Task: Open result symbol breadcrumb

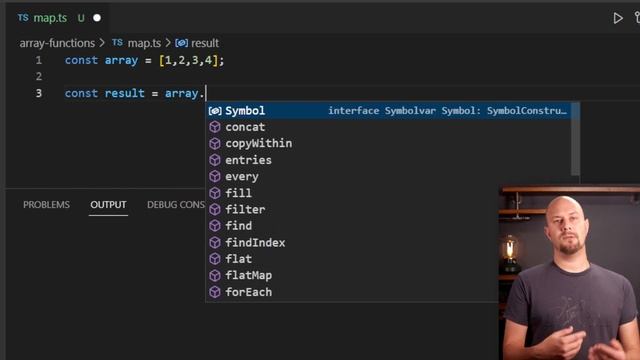Action: [205, 43]
